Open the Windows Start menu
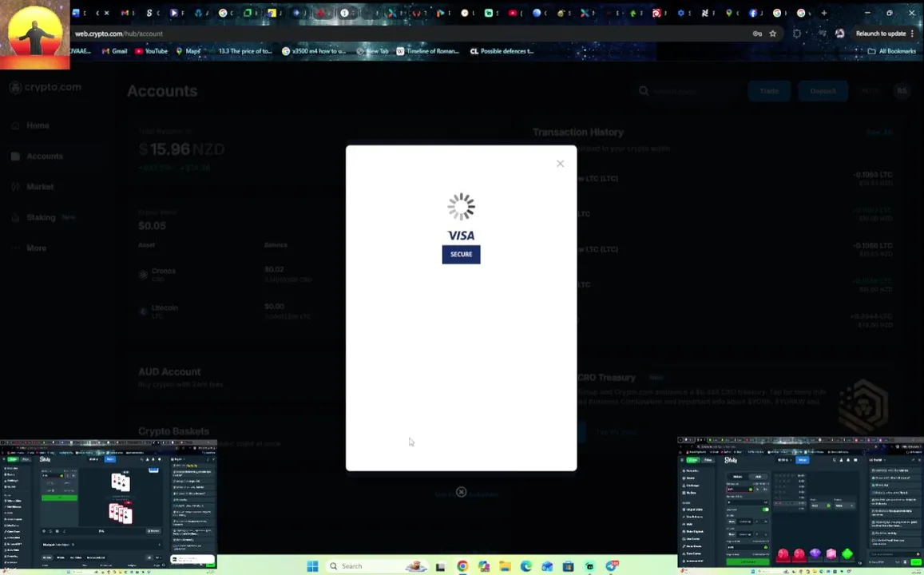The height and width of the screenshot is (575, 924). (313, 566)
